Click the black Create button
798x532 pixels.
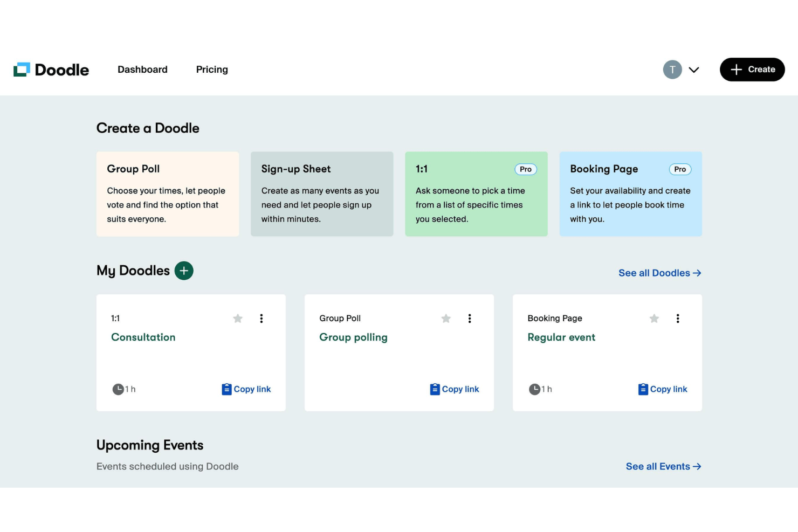tap(752, 70)
